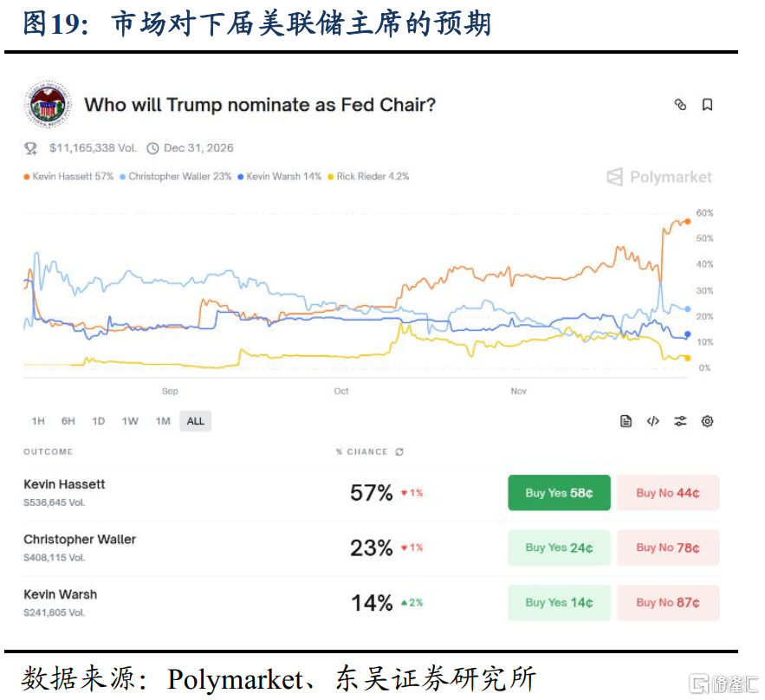Toggle Kevin Hassett legend series

point(69,177)
